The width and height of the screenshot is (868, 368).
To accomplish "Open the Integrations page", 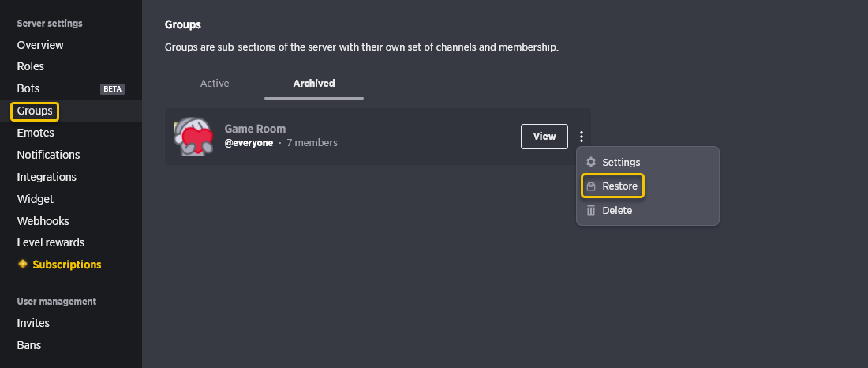I will point(47,178).
